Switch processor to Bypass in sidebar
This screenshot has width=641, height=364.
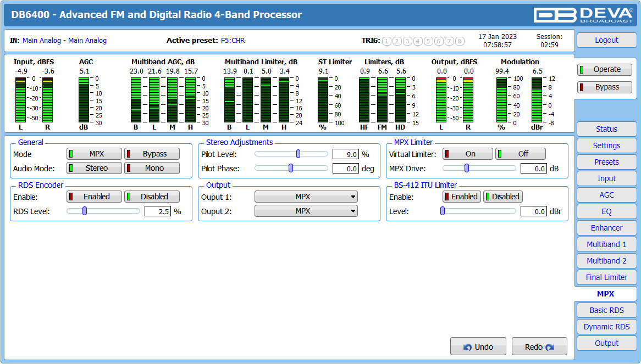tap(605, 87)
